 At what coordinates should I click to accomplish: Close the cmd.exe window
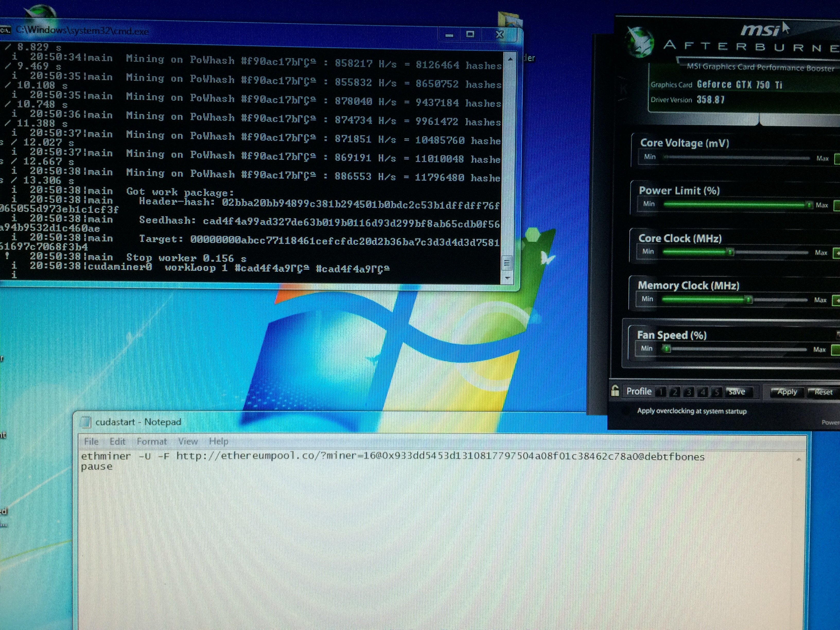coord(500,34)
